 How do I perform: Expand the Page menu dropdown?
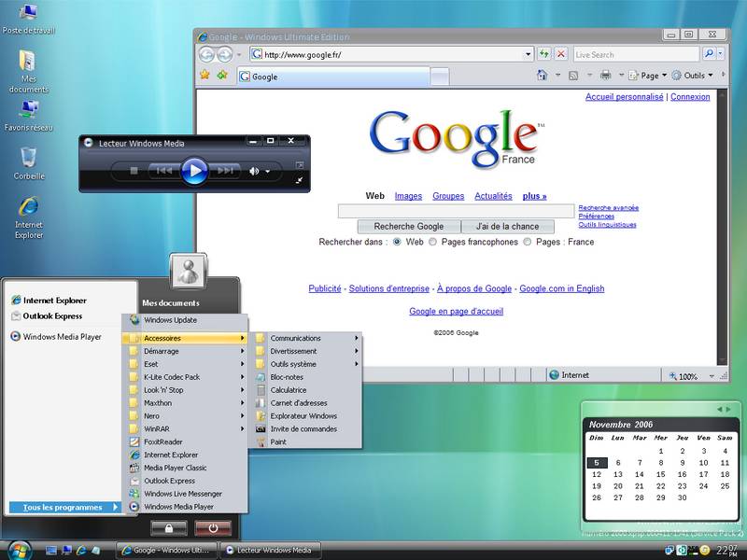pos(665,76)
